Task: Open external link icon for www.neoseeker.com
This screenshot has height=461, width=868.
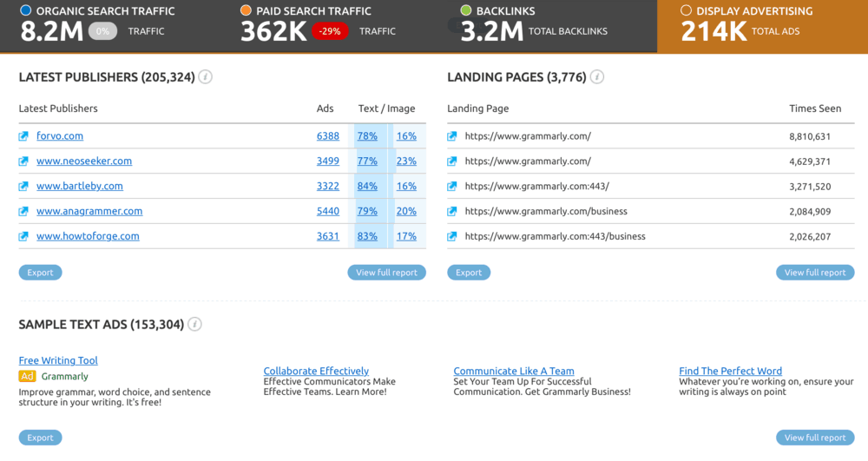Action: (x=23, y=161)
